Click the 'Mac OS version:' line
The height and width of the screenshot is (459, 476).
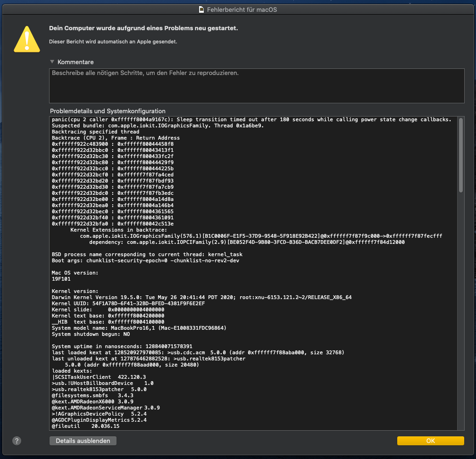coord(75,273)
